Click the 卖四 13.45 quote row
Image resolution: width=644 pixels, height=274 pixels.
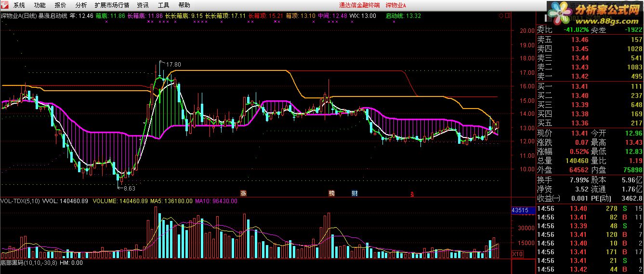point(590,49)
